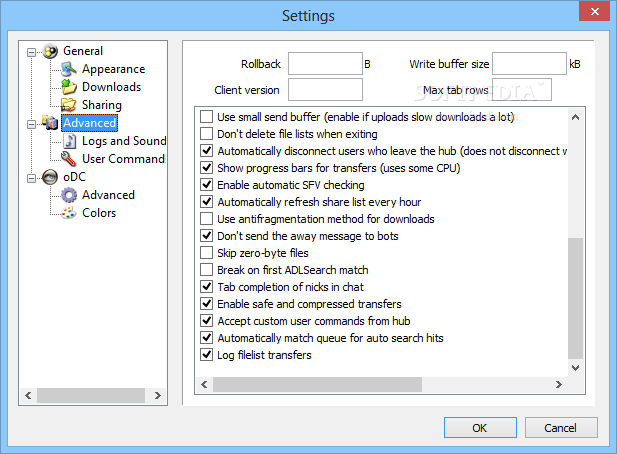Select the highlighted Advanced tree item
The image size is (617, 454).
tap(90, 123)
